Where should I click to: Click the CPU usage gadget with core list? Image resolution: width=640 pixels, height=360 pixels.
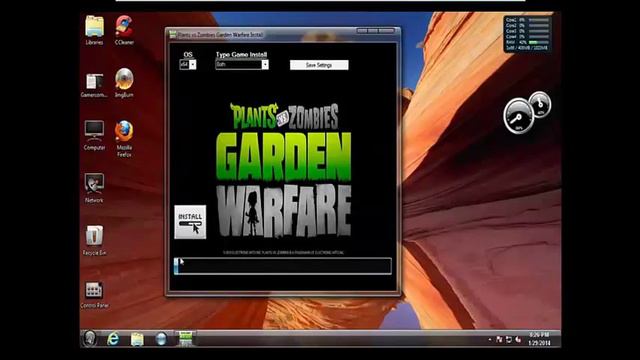click(x=528, y=33)
